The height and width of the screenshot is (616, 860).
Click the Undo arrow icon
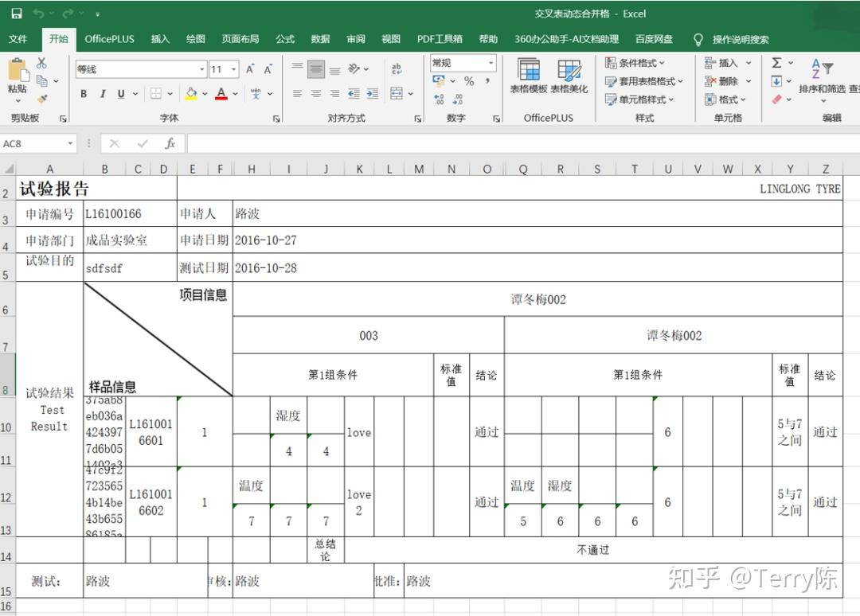pyautogui.click(x=38, y=14)
